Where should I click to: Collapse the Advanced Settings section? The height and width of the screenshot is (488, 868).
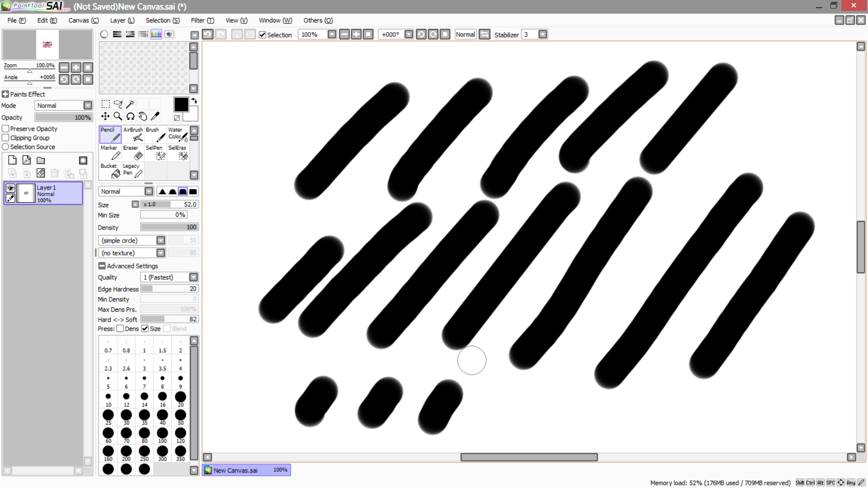click(x=102, y=266)
